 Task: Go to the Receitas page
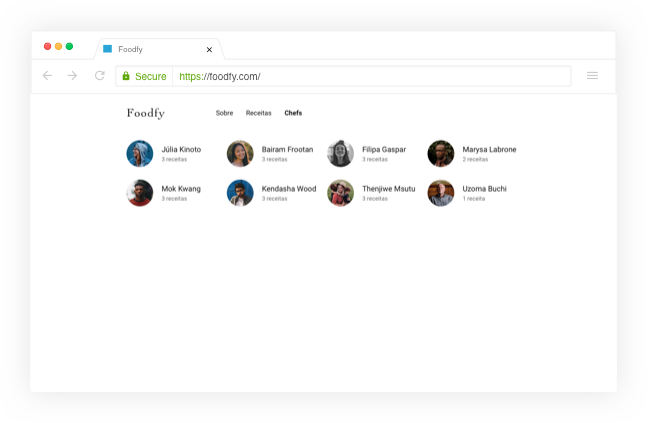(x=258, y=113)
